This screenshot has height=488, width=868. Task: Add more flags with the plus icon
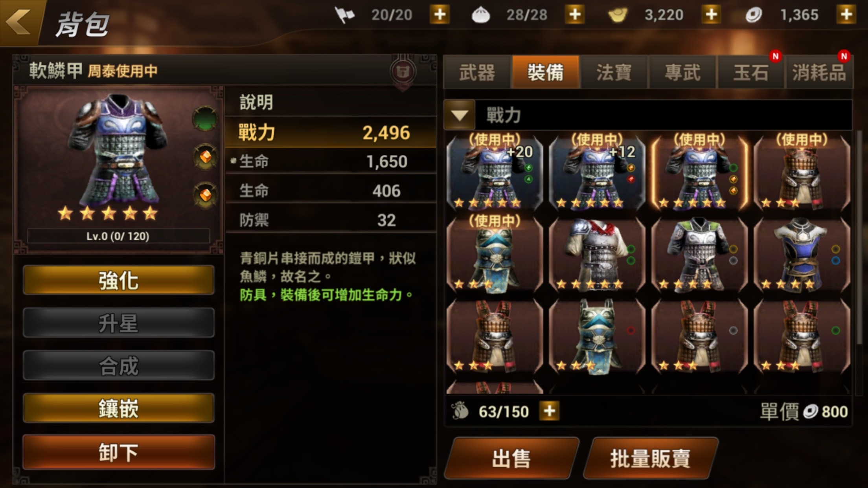click(x=440, y=15)
